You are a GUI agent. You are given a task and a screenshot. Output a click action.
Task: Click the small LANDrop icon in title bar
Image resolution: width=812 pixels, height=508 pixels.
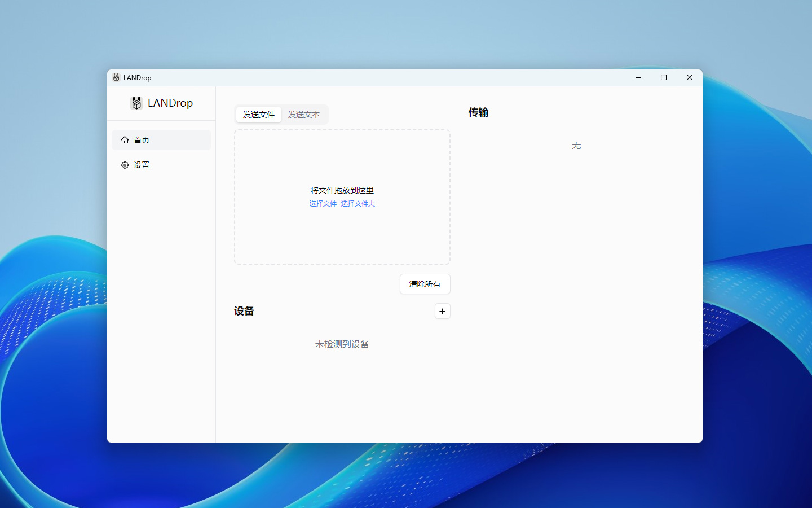point(116,77)
